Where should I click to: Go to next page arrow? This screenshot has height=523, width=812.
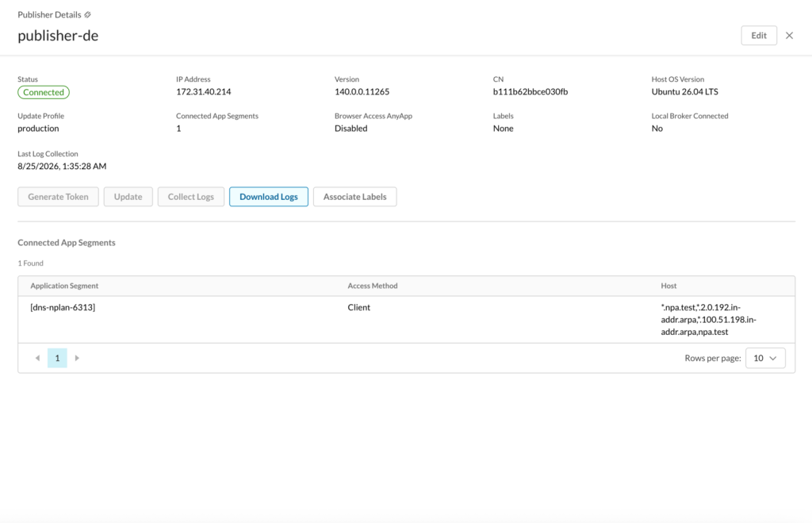(x=77, y=358)
